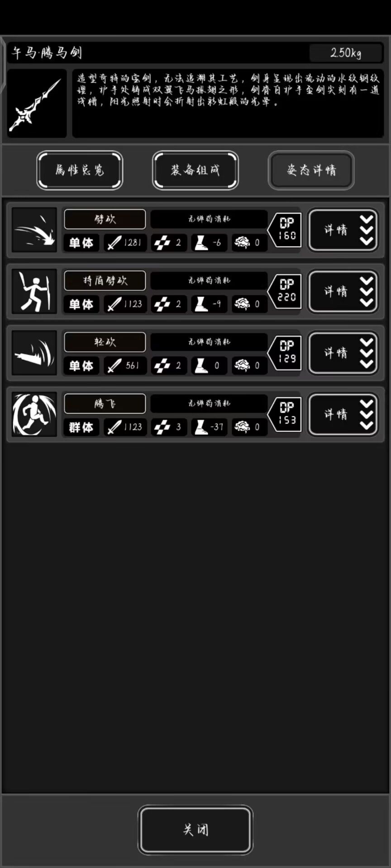Click the range icon in the 轻砍 row

(x=162, y=365)
